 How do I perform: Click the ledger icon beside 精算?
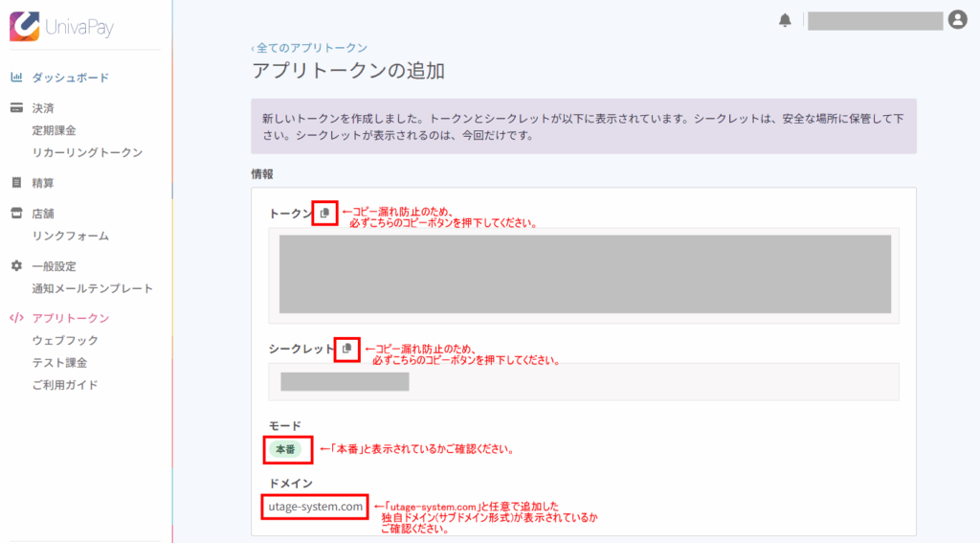[x=17, y=183]
